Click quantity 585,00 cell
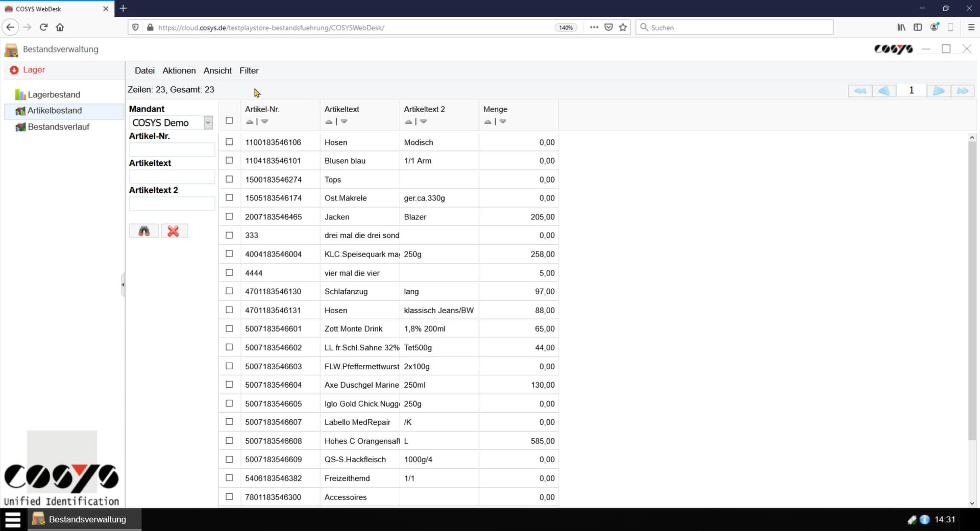 [x=519, y=441]
